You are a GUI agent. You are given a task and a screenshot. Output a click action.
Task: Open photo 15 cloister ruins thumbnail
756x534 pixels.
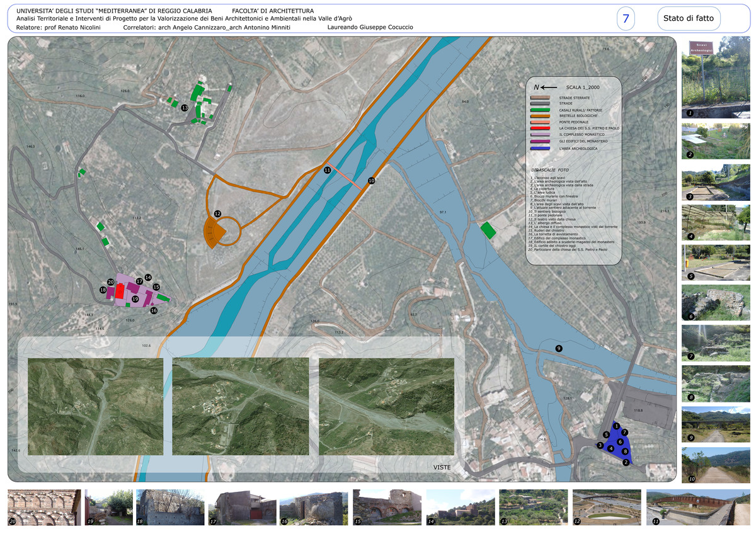[x=387, y=508]
